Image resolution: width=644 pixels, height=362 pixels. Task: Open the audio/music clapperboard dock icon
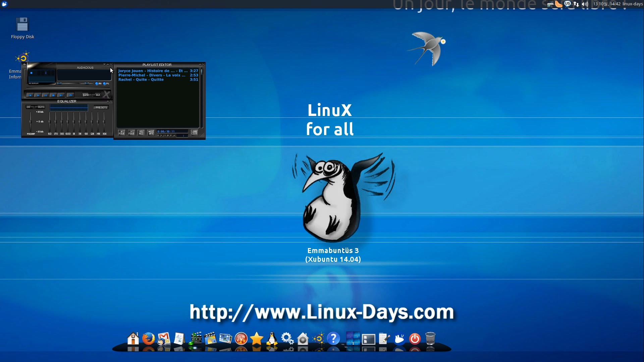pos(196,339)
